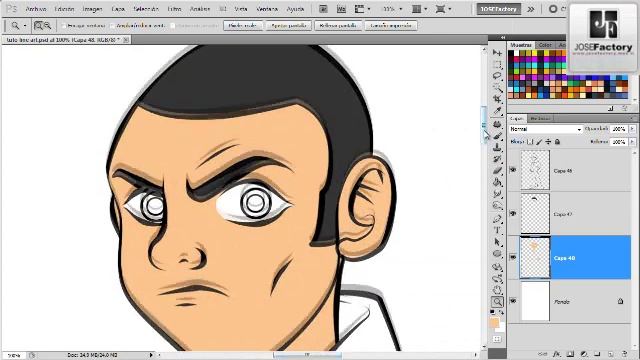Create a new layer group
Viewport: 640px width, 360px height.
click(597, 354)
